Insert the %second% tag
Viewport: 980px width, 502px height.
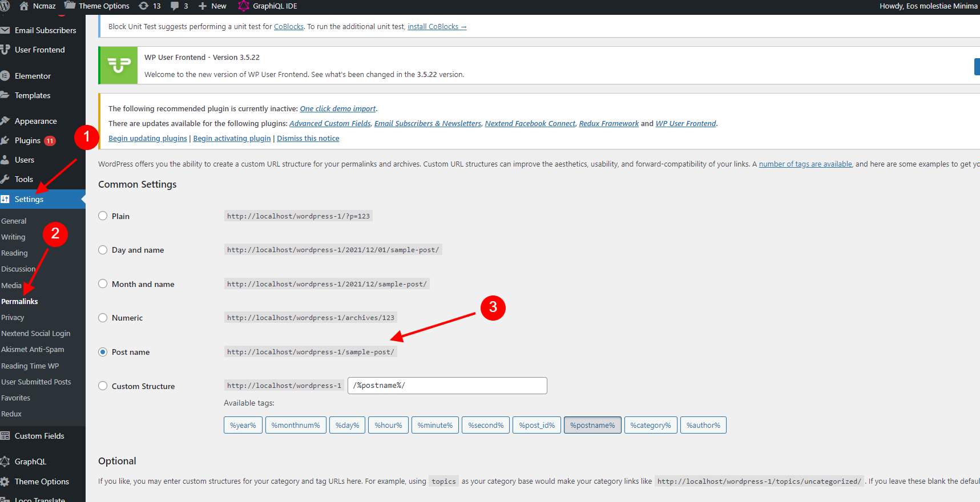pyautogui.click(x=486, y=425)
